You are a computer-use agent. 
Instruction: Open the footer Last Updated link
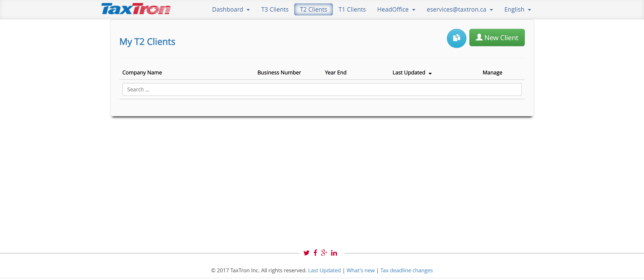[x=324, y=270]
